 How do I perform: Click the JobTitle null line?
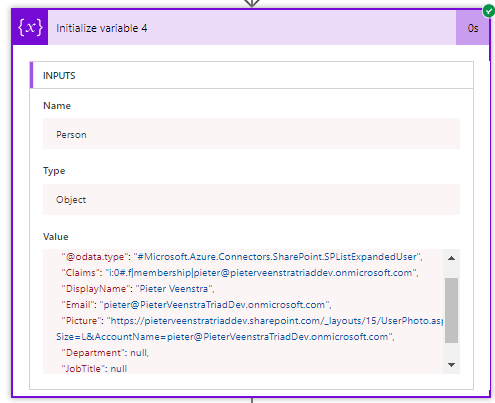tap(94, 369)
